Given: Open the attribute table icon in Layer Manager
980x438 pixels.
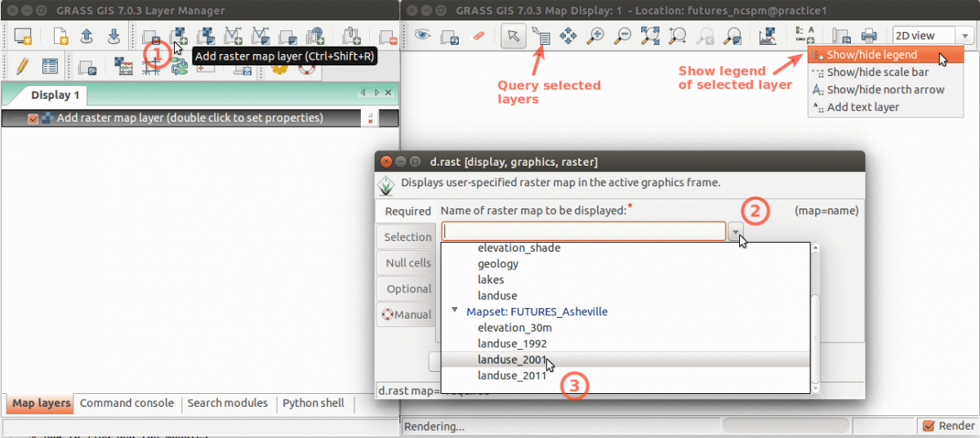Looking at the screenshot, I should tap(51, 67).
